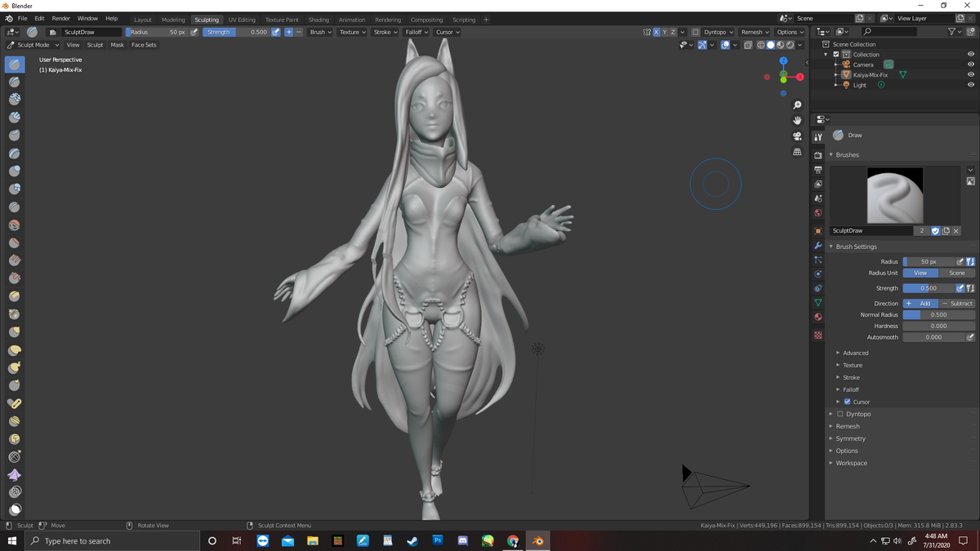Select the Grab brush tool
980x551 pixels.
pos(15,332)
